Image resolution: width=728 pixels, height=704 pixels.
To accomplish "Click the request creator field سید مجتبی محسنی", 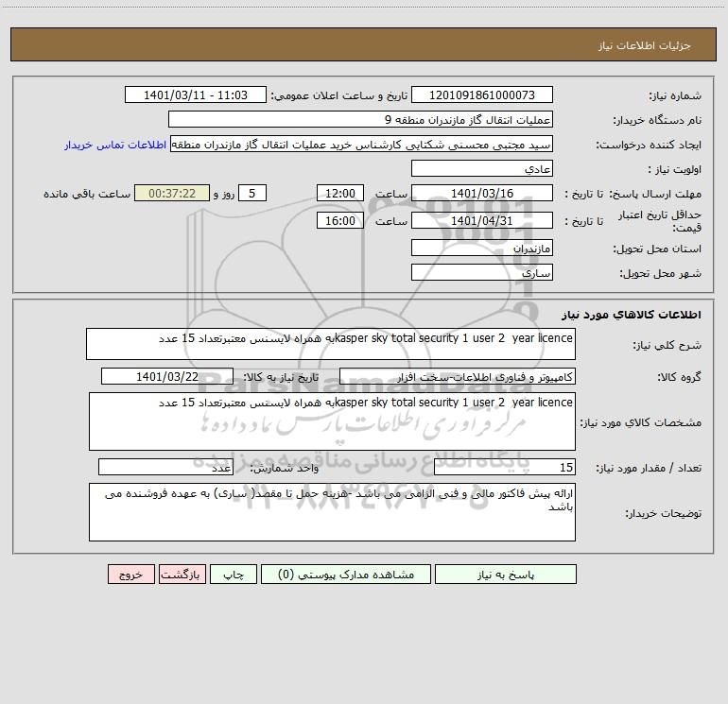I will click(x=362, y=144).
